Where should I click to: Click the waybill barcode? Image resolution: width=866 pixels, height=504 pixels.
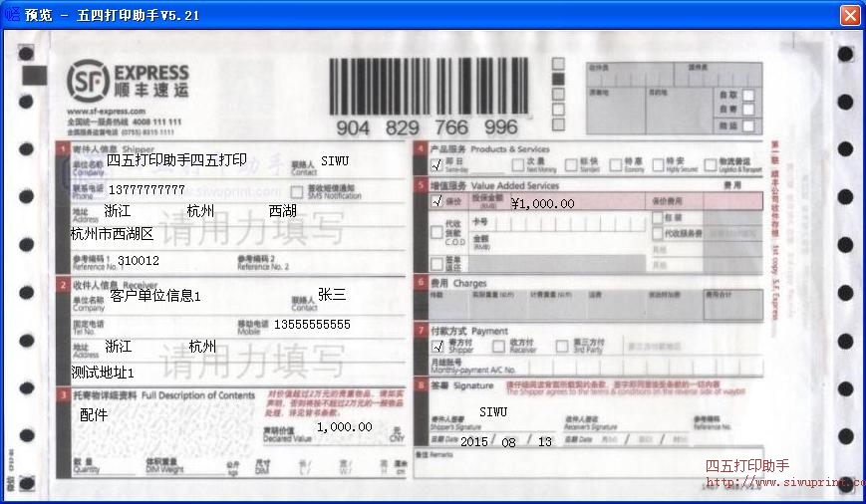click(429, 87)
